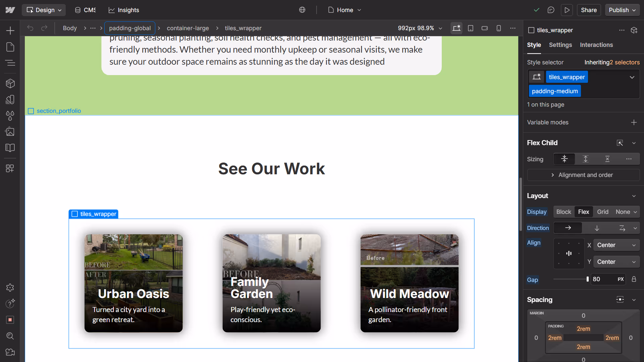Open the Assets image panel
The height and width of the screenshot is (362, 644).
point(10,132)
